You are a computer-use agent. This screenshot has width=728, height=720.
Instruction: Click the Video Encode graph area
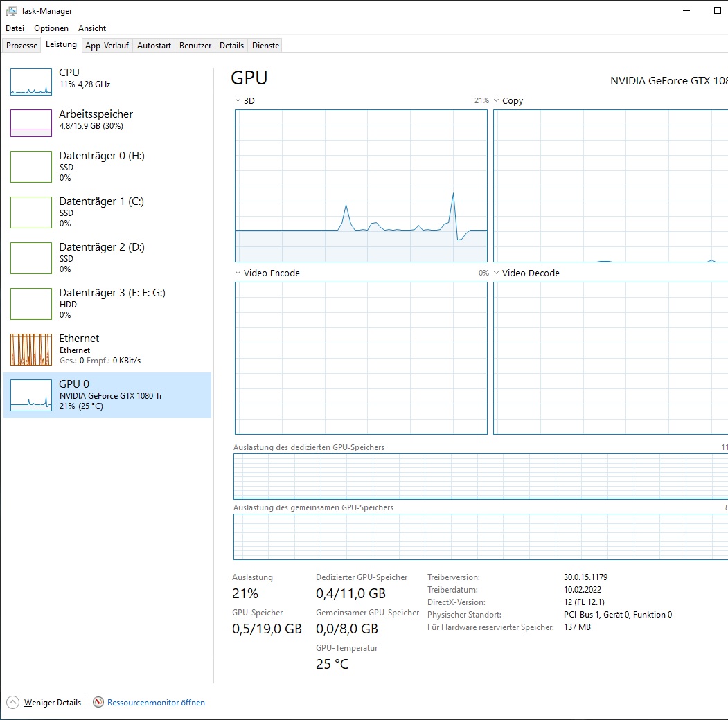[x=361, y=358]
